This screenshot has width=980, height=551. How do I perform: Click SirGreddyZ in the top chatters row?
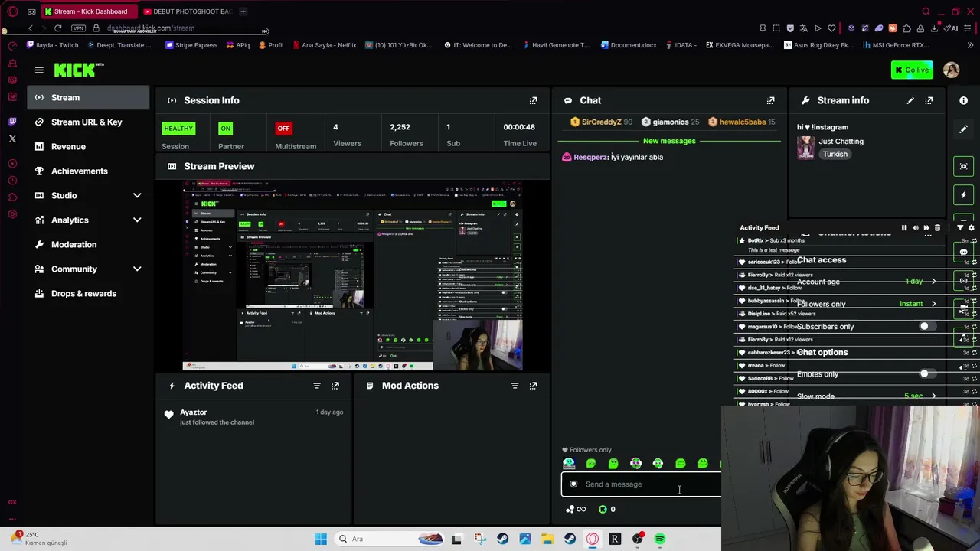pyautogui.click(x=601, y=122)
